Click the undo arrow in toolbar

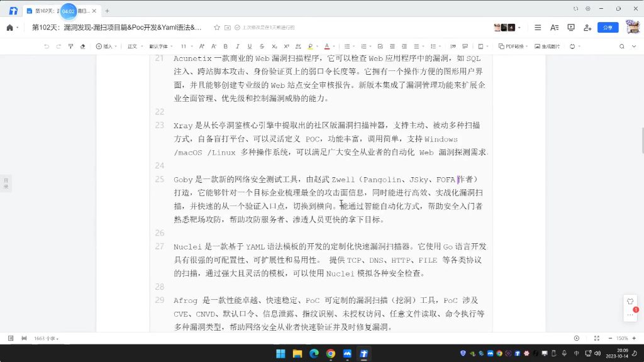[x=47, y=47]
